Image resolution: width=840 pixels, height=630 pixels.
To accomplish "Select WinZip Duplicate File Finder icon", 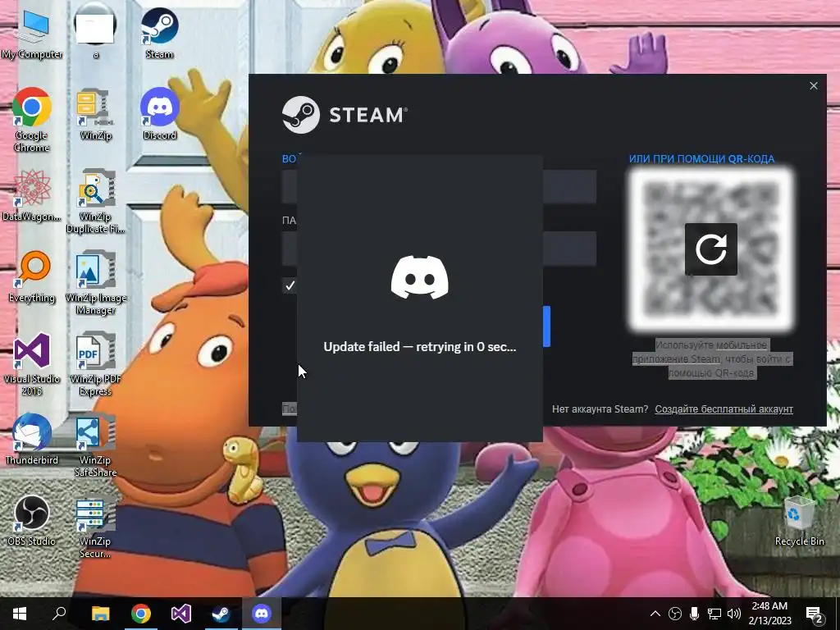I will 95,200.
